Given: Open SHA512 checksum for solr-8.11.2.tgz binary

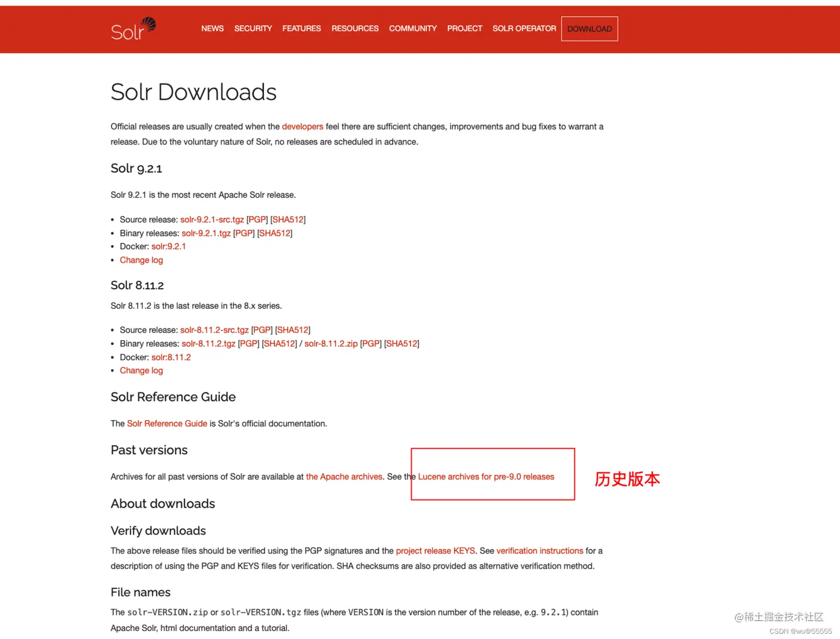Looking at the screenshot, I should (279, 344).
